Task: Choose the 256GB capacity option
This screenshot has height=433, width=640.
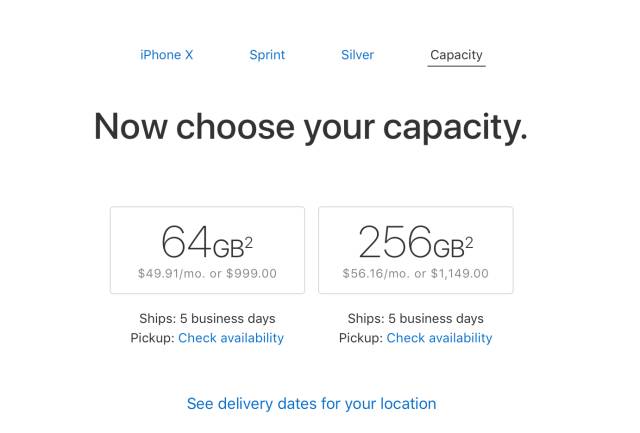Action: pos(415,250)
